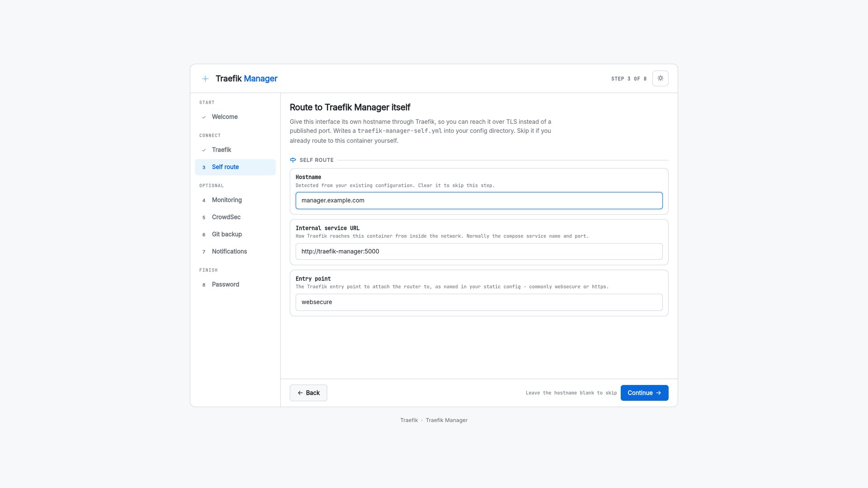This screenshot has height=488, width=868.
Task: Click 'Leave the hostname blank to skip' hint
Action: (571, 393)
